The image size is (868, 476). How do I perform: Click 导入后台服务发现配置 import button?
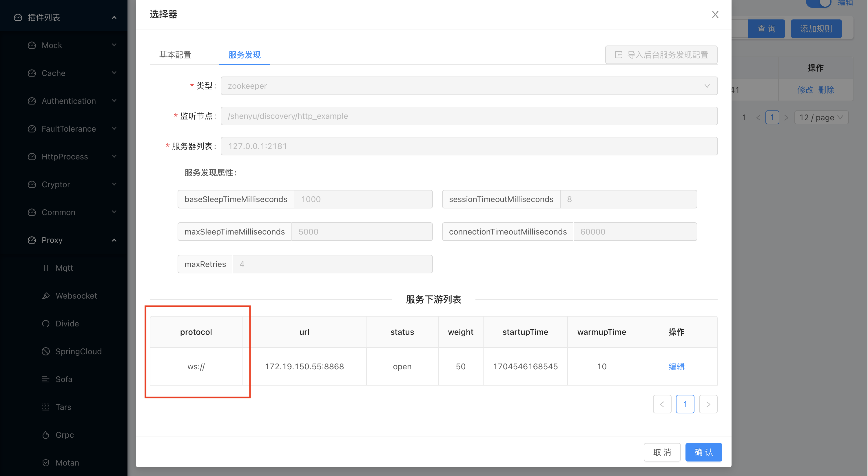click(661, 55)
